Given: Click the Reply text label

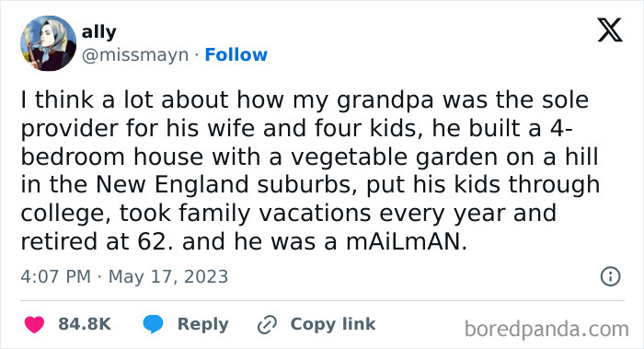Looking at the screenshot, I should pos(203,324).
